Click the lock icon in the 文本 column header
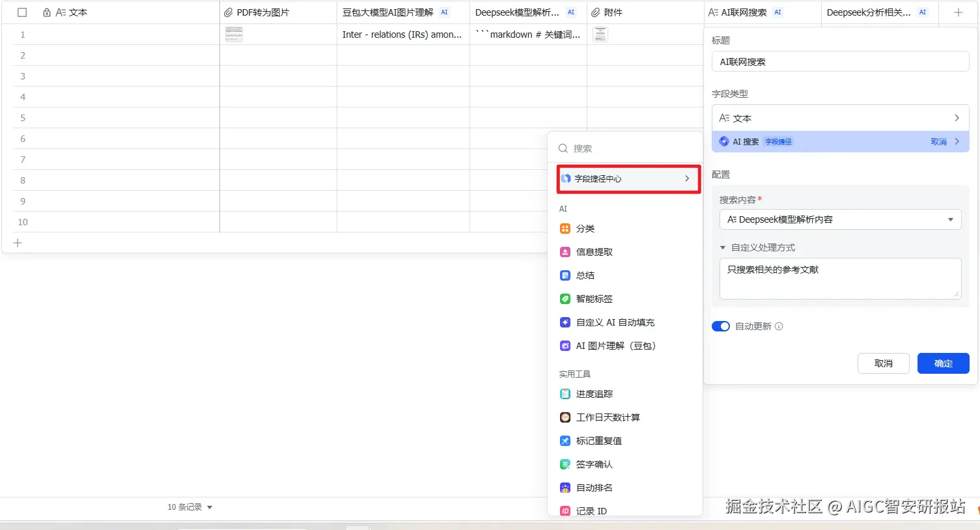The image size is (980, 530). (46, 12)
